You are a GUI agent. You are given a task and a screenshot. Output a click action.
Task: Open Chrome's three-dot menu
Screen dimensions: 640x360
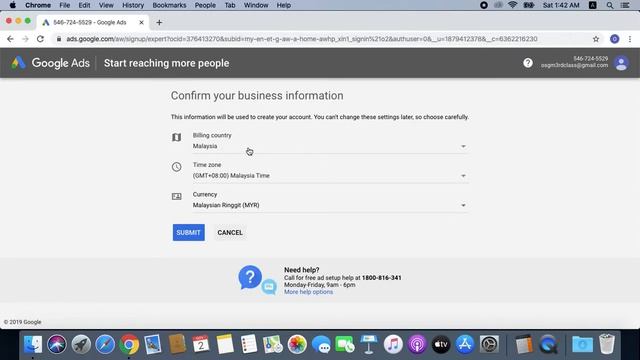[630, 39]
